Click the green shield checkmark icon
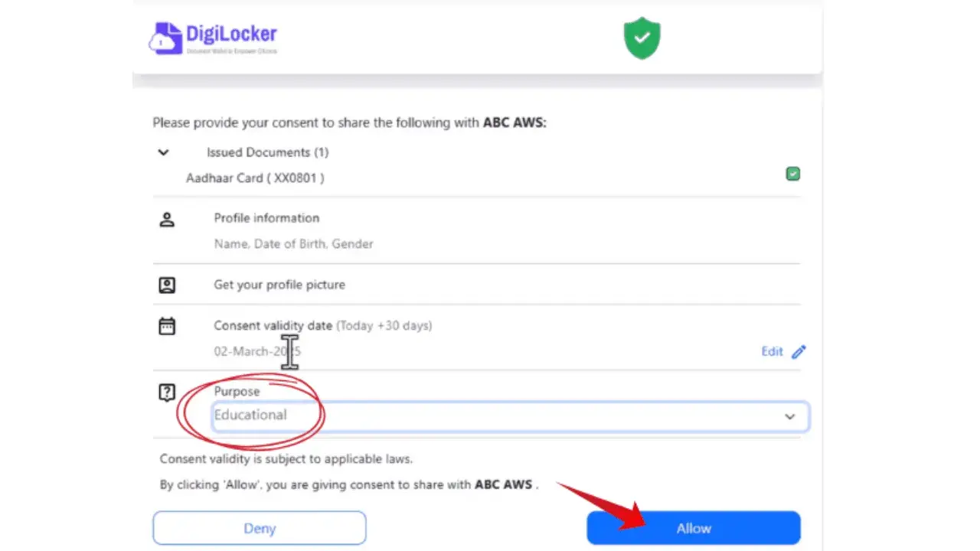The width and height of the screenshot is (980, 551). tap(642, 38)
